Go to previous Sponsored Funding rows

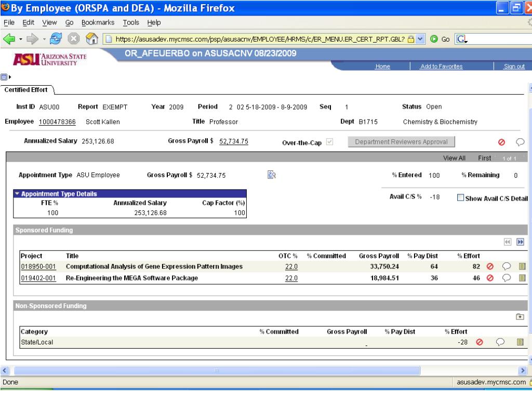point(507,242)
